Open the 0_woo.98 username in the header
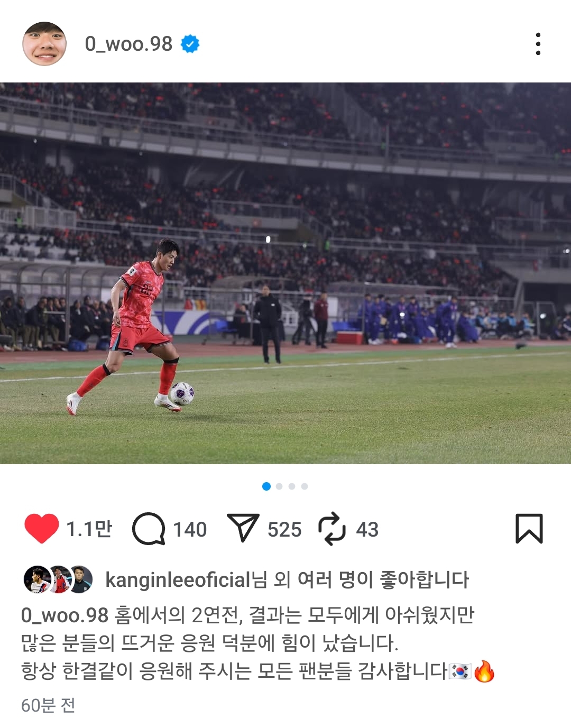The image size is (571, 728). [x=128, y=44]
